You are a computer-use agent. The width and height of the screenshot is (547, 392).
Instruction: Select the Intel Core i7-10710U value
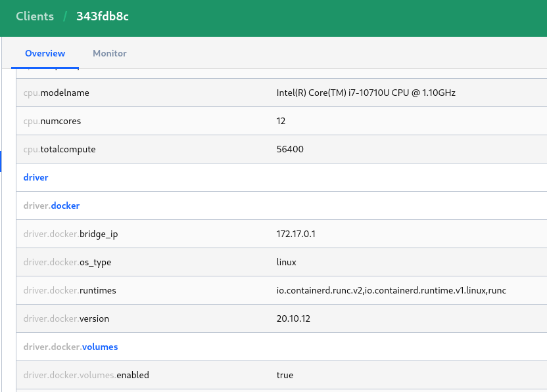(x=366, y=93)
